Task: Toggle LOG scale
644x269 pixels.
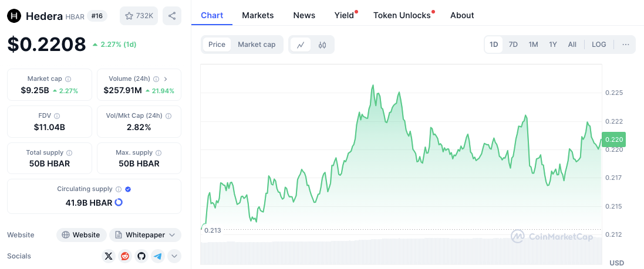Action: [x=599, y=45]
